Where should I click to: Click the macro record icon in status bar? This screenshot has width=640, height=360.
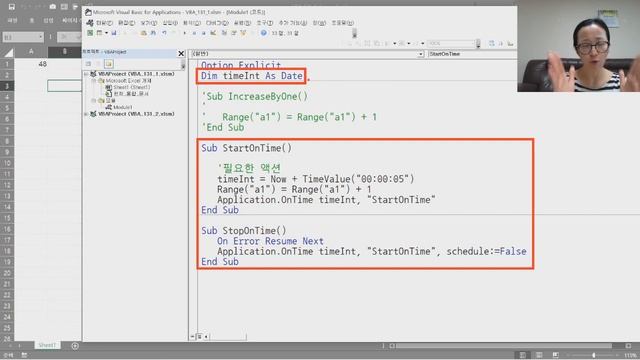[24, 355]
